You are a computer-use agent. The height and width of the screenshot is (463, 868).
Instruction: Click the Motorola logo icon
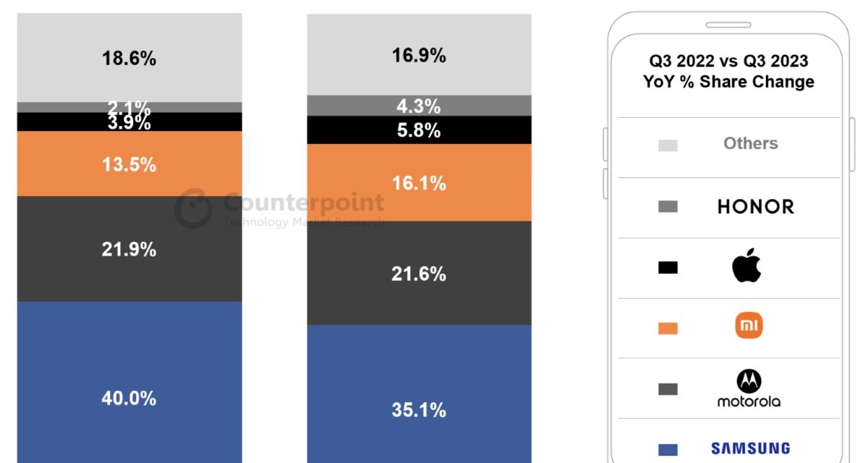749,381
